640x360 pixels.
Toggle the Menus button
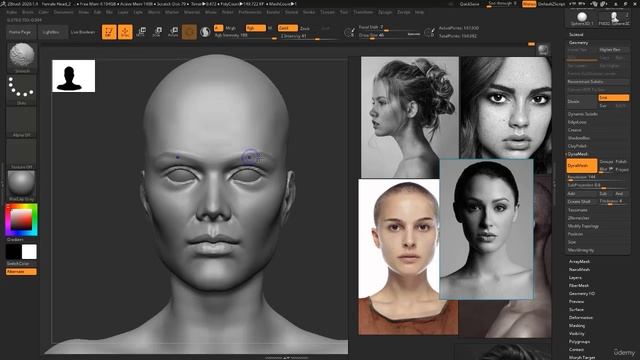pyautogui.click(x=529, y=4)
